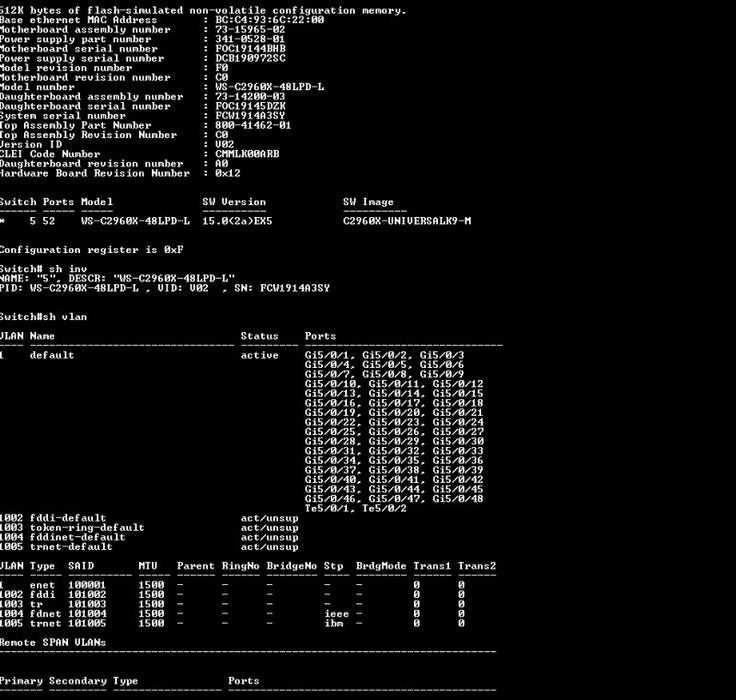The height and width of the screenshot is (700, 736).
Task: Select system serial number FCW1914A3SY in hardware list
Action: 250,115
